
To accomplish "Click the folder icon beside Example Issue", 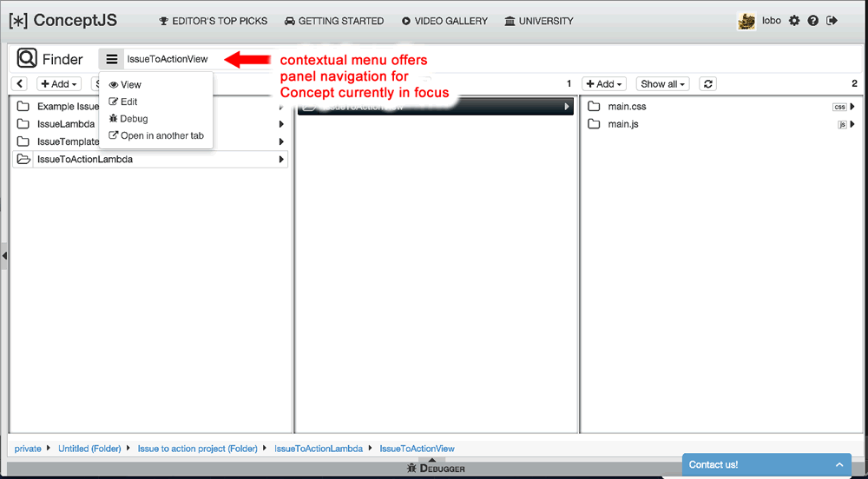I will pos(23,106).
